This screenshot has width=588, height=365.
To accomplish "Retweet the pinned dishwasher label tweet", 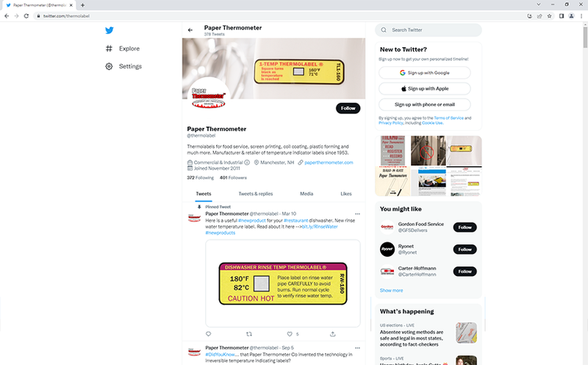I will (x=249, y=334).
